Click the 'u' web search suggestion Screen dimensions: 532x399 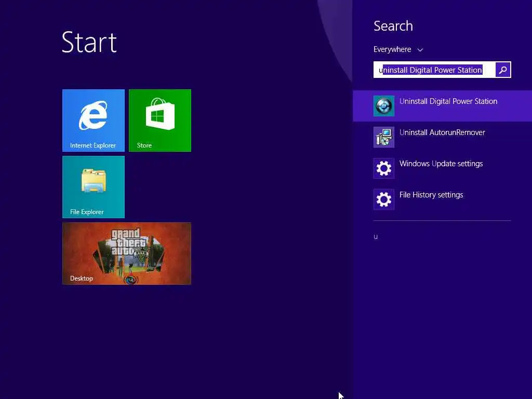pyautogui.click(x=376, y=237)
